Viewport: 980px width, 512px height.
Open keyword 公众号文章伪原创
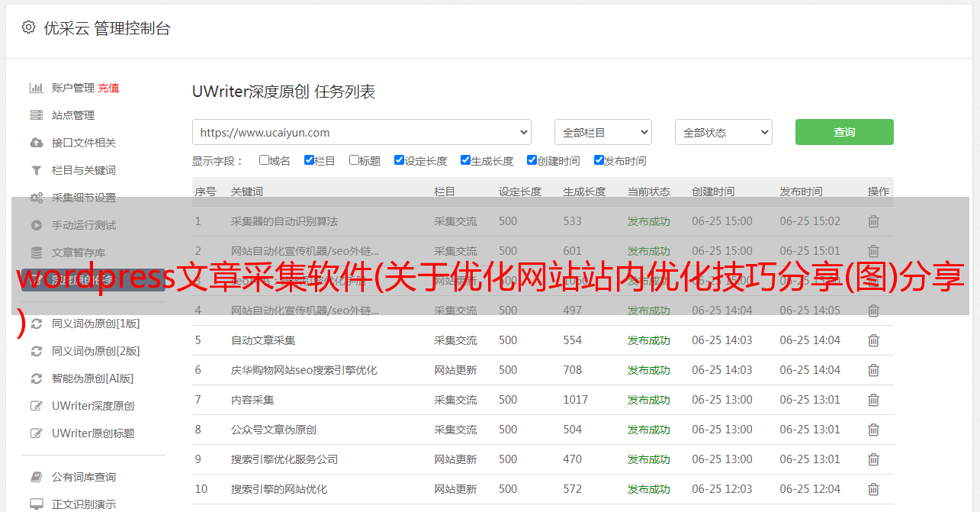pyautogui.click(x=274, y=430)
